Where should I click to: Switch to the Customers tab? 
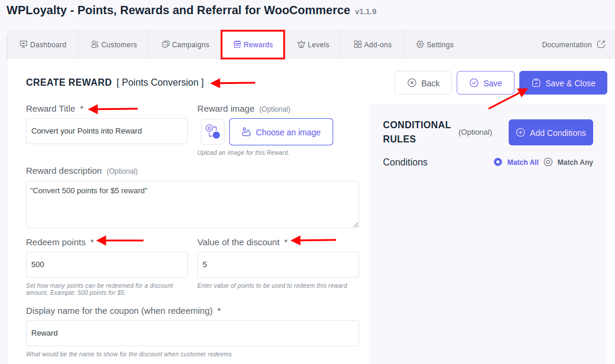(x=113, y=44)
